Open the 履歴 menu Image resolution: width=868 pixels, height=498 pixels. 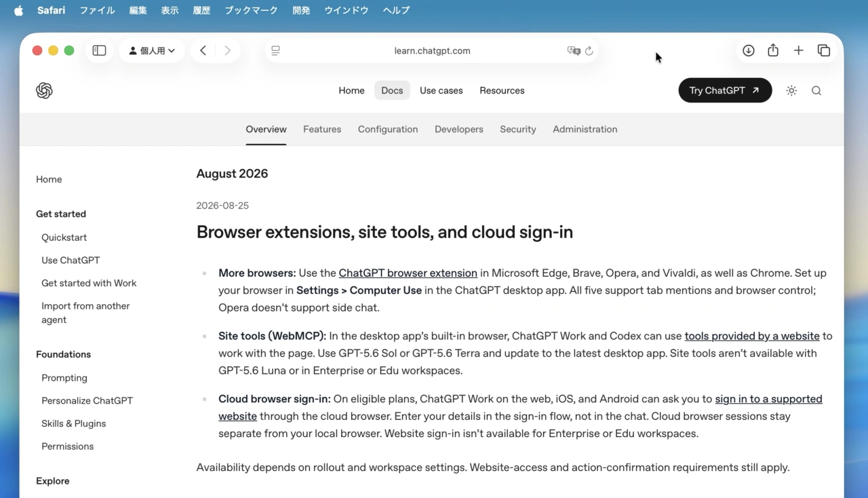pyautogui.click(x=201, y=10)
